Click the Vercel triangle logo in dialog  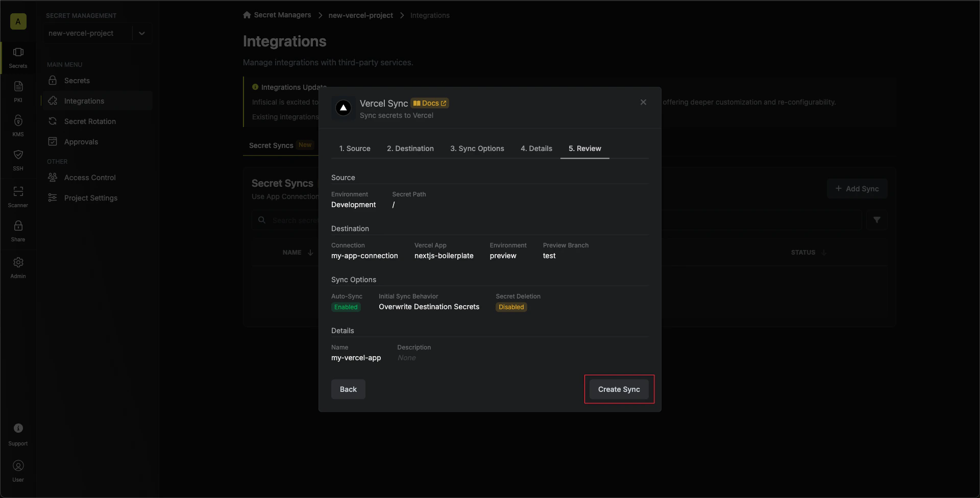[x=344, y=108]
